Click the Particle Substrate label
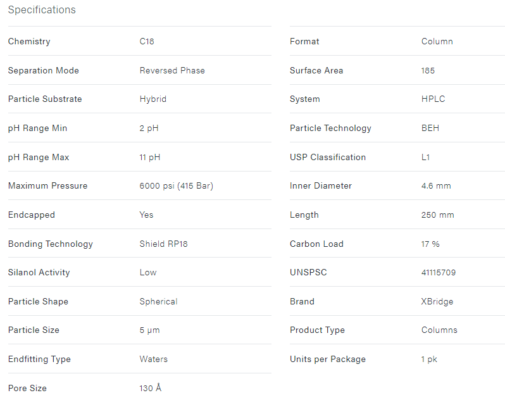 tap(45, 99)
